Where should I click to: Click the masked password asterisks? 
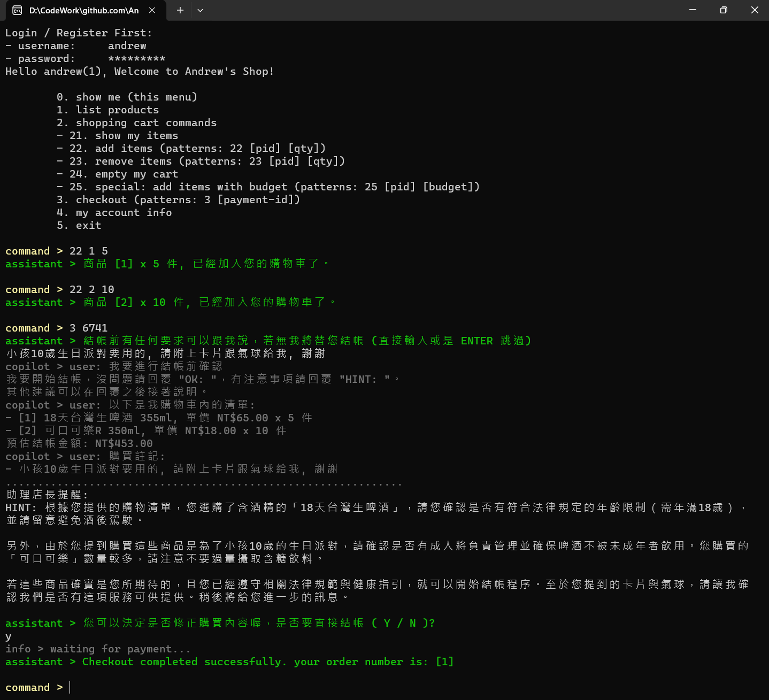(136, 58)
